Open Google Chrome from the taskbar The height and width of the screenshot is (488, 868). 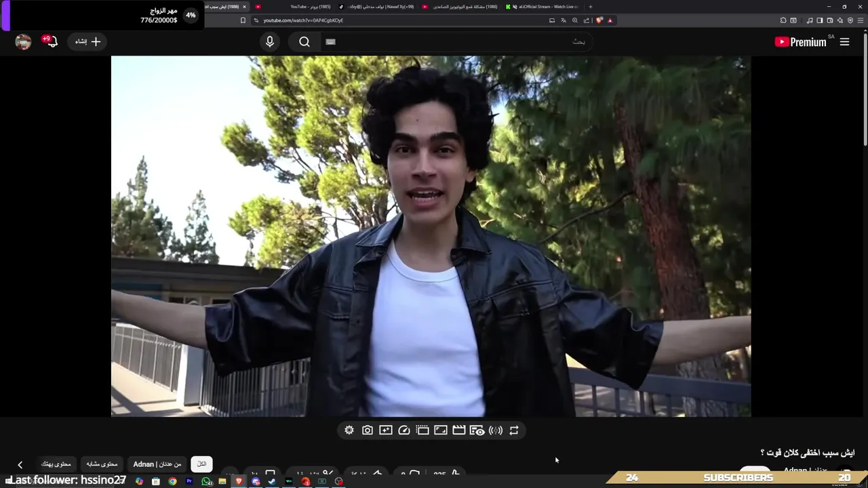tap(172, 481)
